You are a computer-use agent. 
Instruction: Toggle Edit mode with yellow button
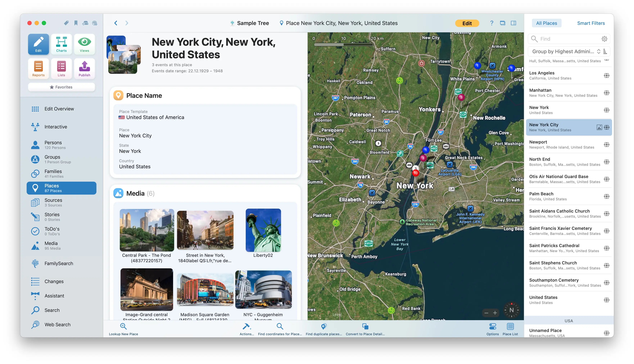click(x=467, y=23)
